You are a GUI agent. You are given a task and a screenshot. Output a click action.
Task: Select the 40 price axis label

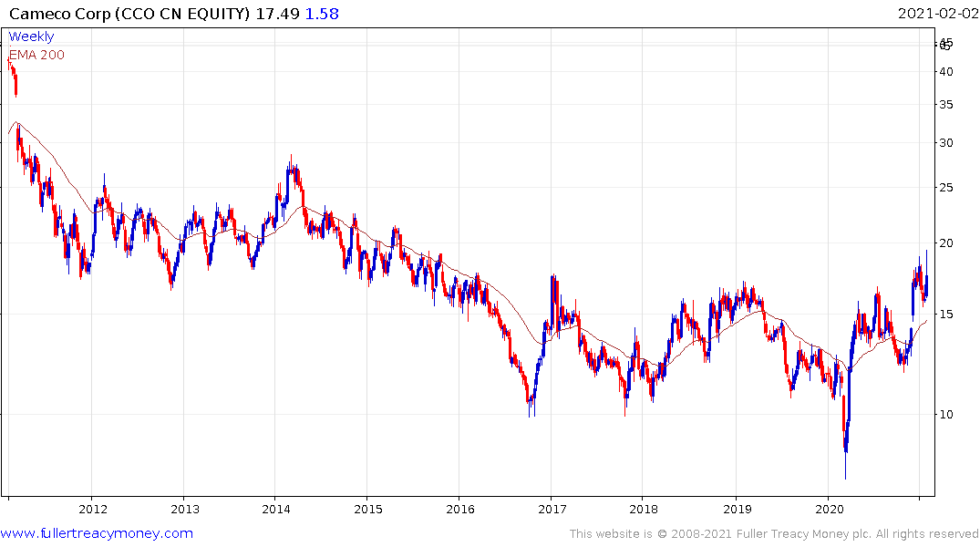coord(946,72)
